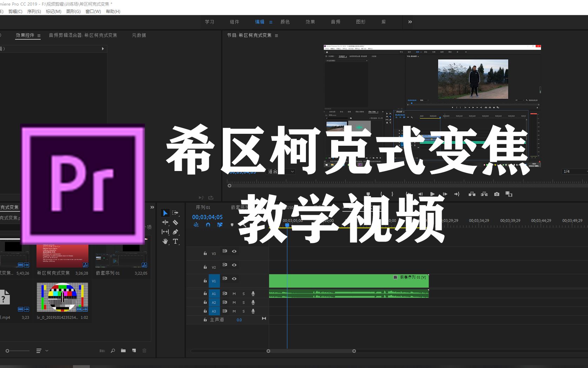Select the color bars clip thumbnail

pyautogui.click(x=62, y=297)
